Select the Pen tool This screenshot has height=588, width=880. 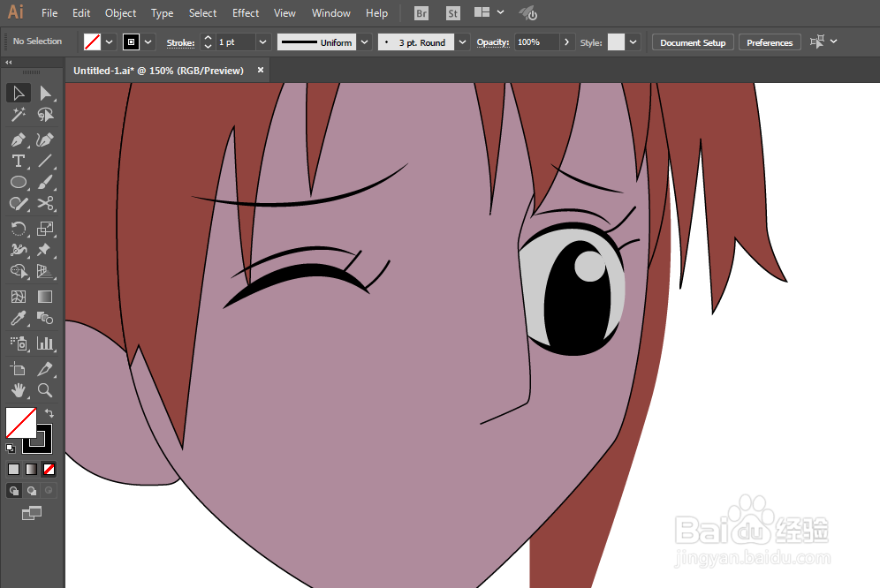click(18, 139)
